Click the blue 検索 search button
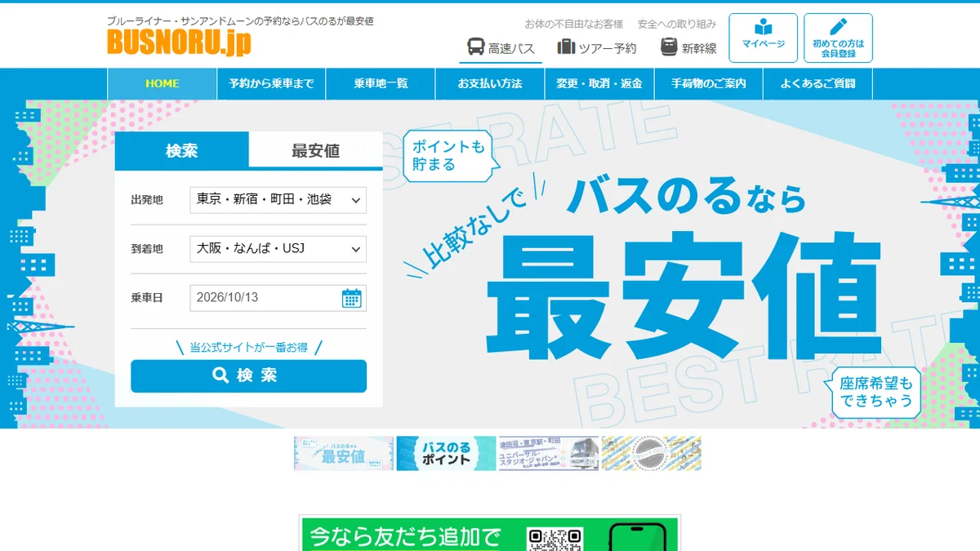The image size is (980, 551). point(248,375)
